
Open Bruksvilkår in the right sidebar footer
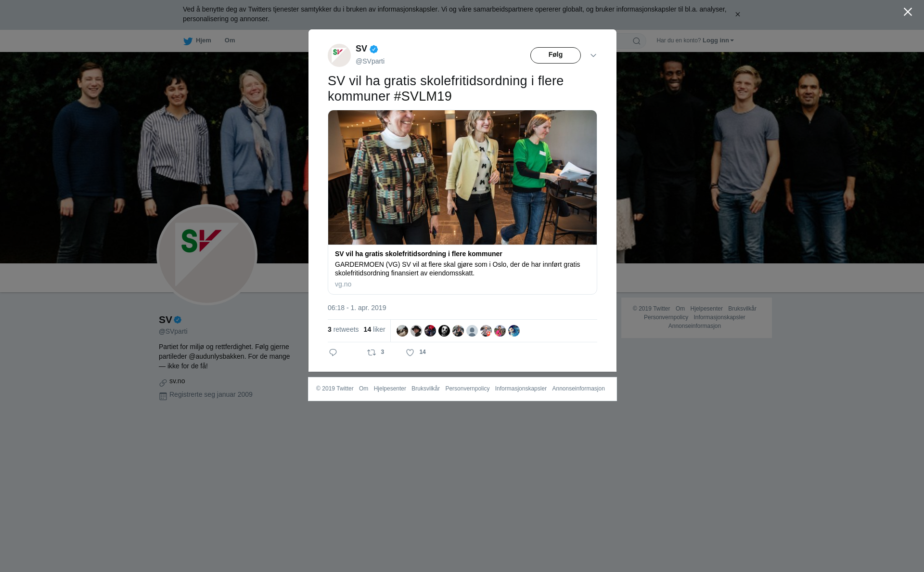coord(742,309)
